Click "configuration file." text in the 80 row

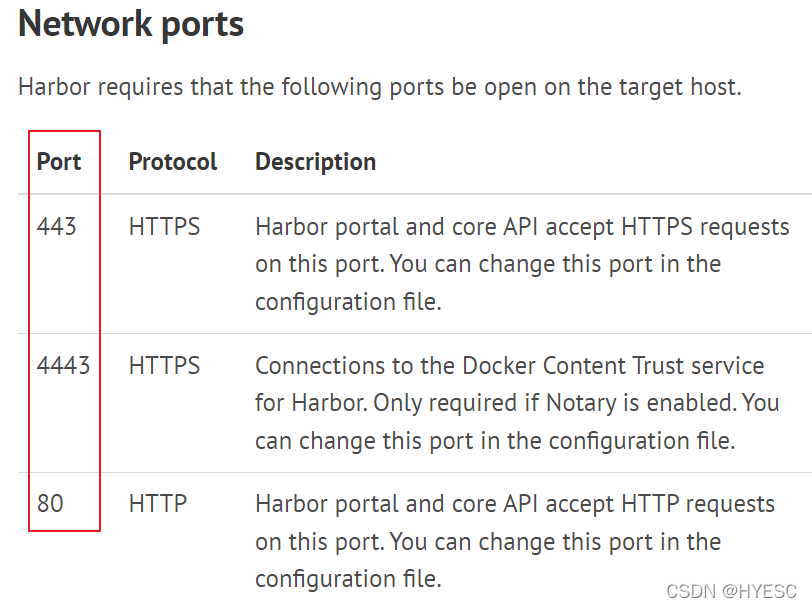pyautogui.click(x=347, y=579)
